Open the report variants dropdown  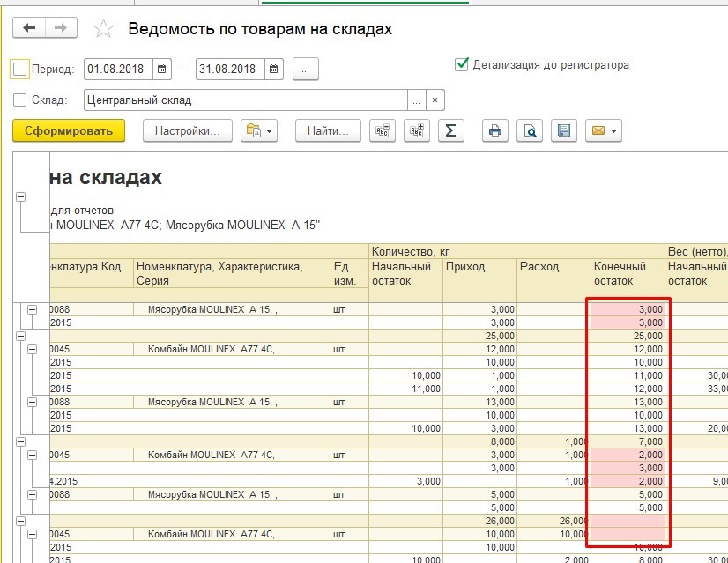click(x=259, y=131)
